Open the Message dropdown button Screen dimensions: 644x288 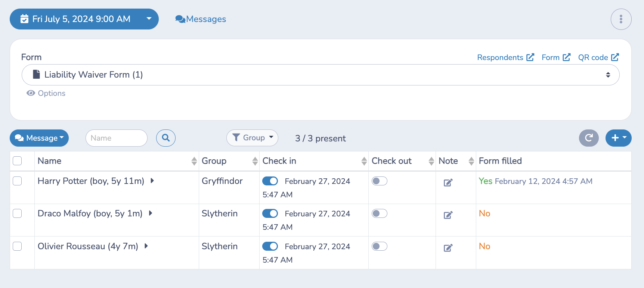[x=39, y=138]
